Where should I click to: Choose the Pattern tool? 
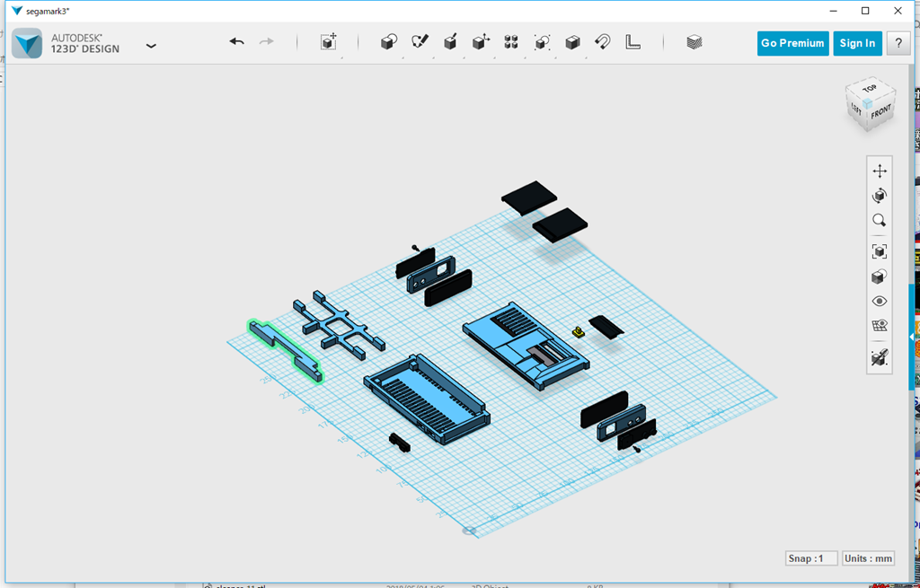(509, 42)
